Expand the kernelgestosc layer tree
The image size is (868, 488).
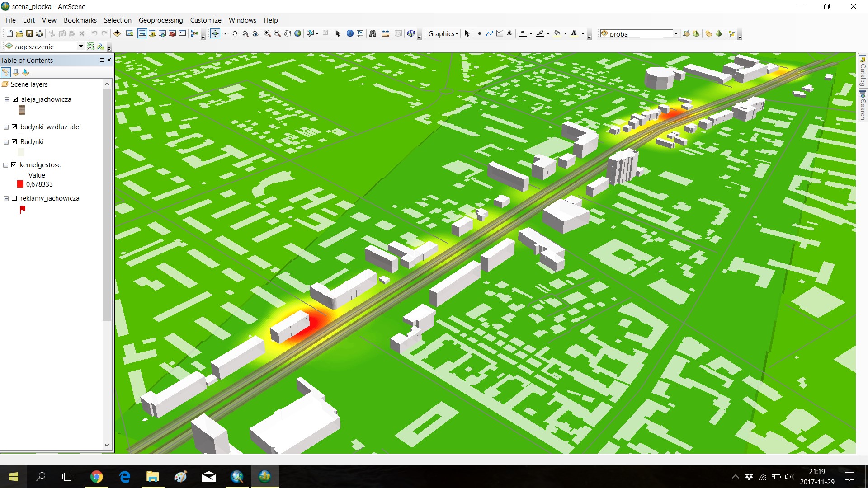click(6, 164)
